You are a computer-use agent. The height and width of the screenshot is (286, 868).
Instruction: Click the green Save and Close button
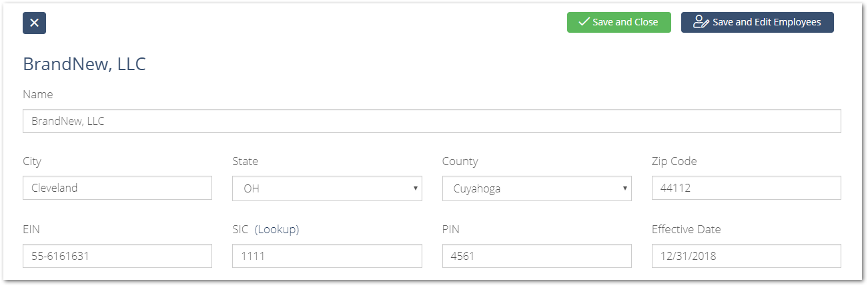pos(618,22)
